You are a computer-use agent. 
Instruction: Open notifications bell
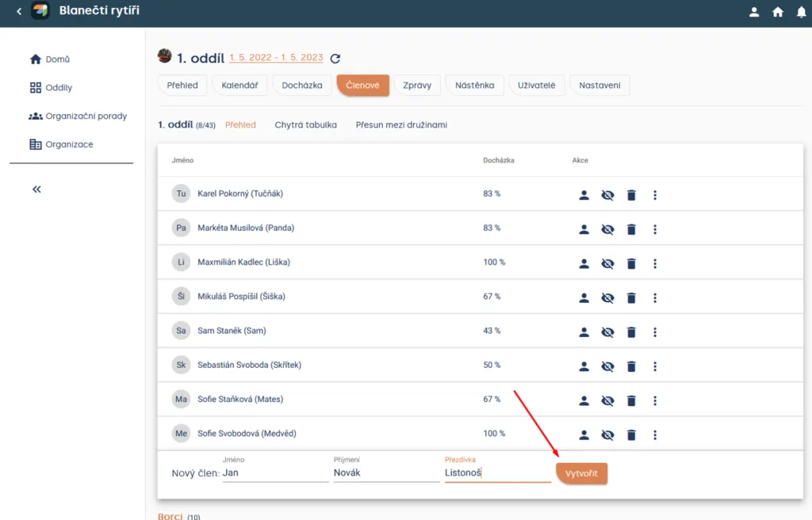801,12
